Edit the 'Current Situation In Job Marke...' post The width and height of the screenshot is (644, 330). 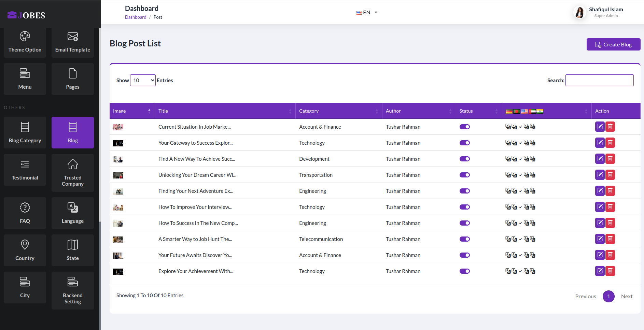pyautogui.click(x=600, y=127)
